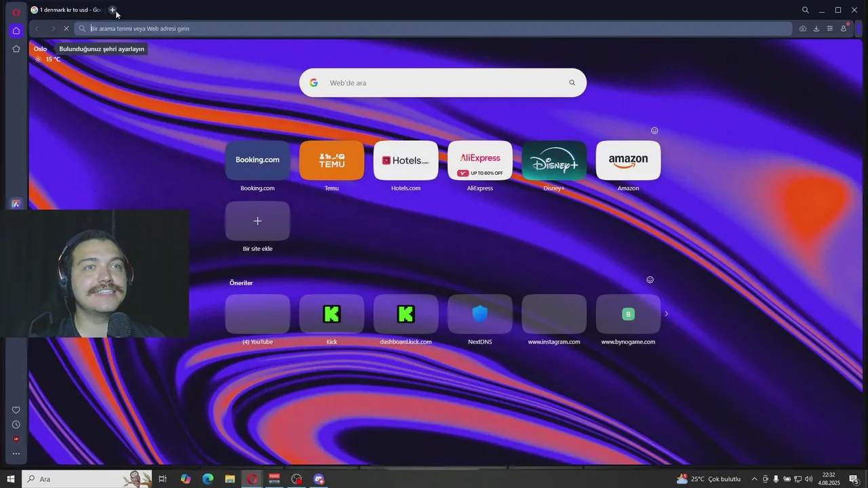Click the weather '25°C Çok bulutlu' taskbar widget
Viewport: 868px width, 488px height.
(x=709, y=479)
